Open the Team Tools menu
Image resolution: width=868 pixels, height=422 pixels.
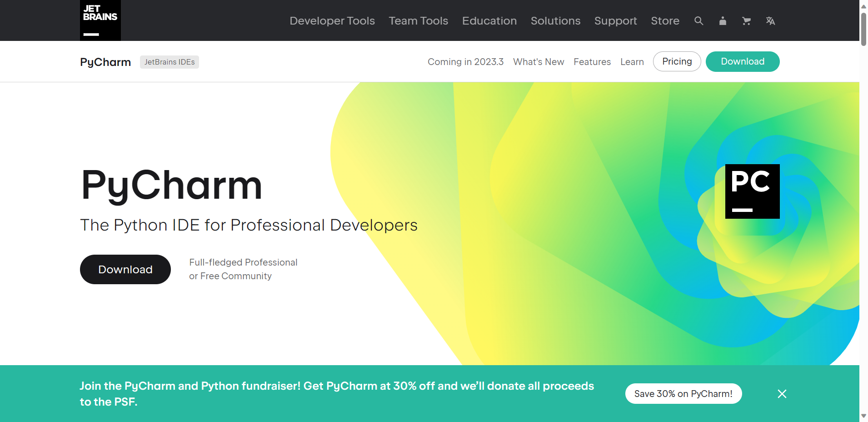(419, 21)
